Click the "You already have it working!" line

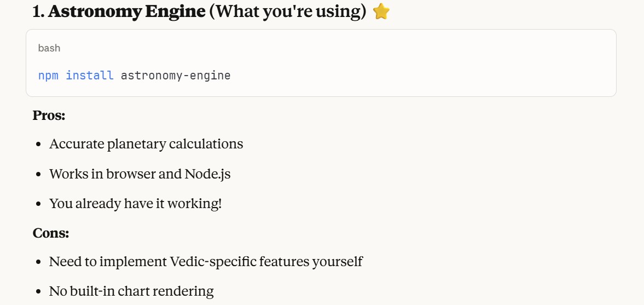coord(136,204)
